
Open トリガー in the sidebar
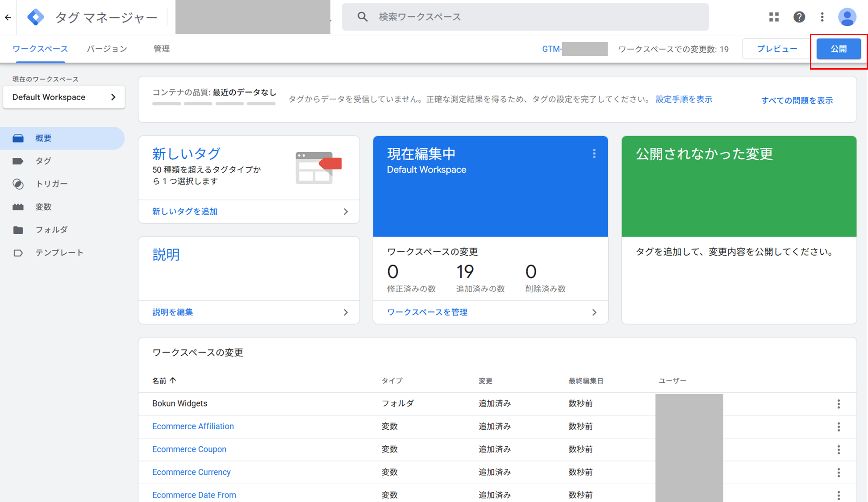tap(51, 184)
